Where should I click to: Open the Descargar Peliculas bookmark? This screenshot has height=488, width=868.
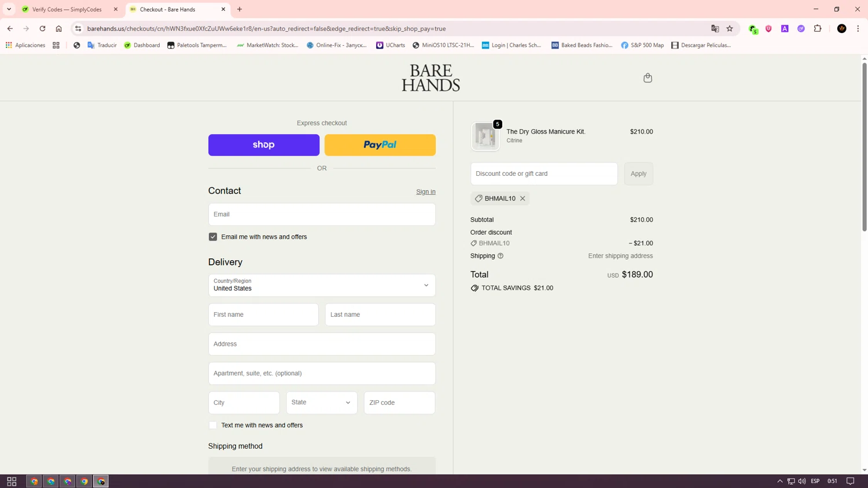click(x=701, y=45)
